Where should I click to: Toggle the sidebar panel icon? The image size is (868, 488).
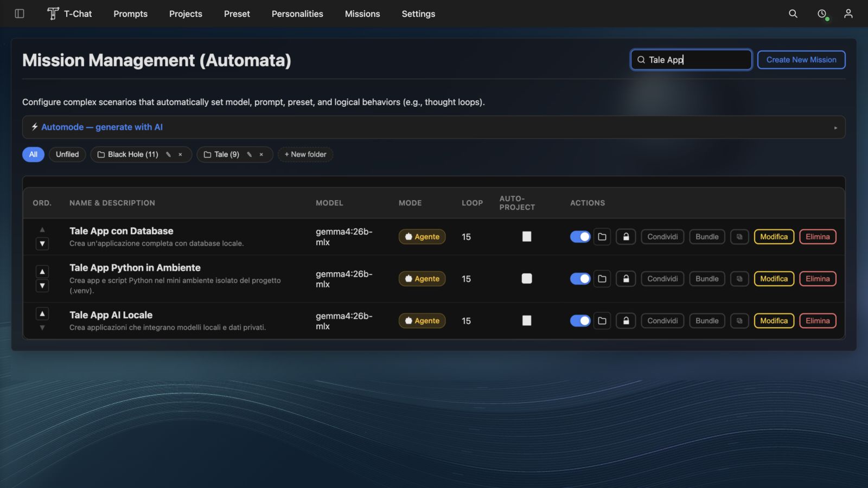20,14
